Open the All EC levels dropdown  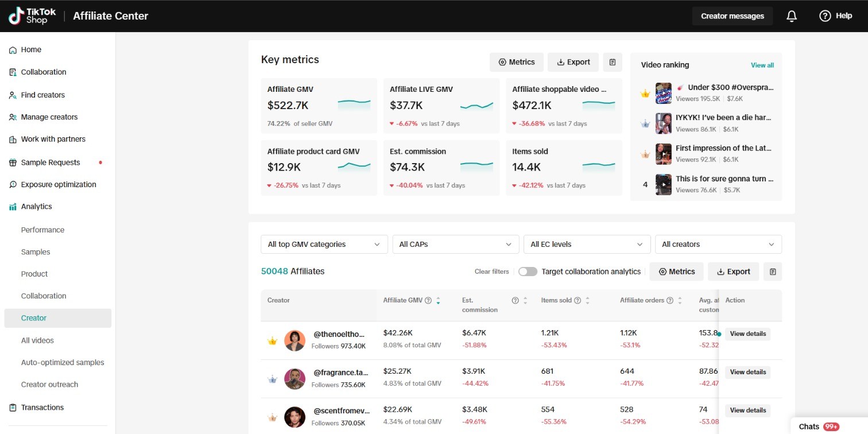point(587,245)
